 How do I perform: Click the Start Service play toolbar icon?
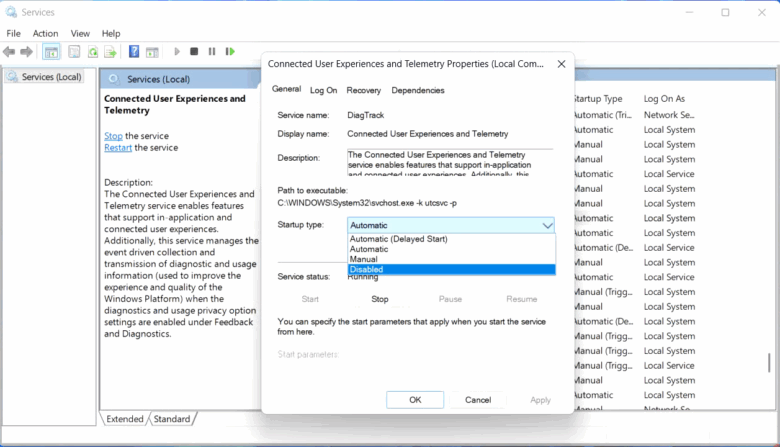(177, 51)
